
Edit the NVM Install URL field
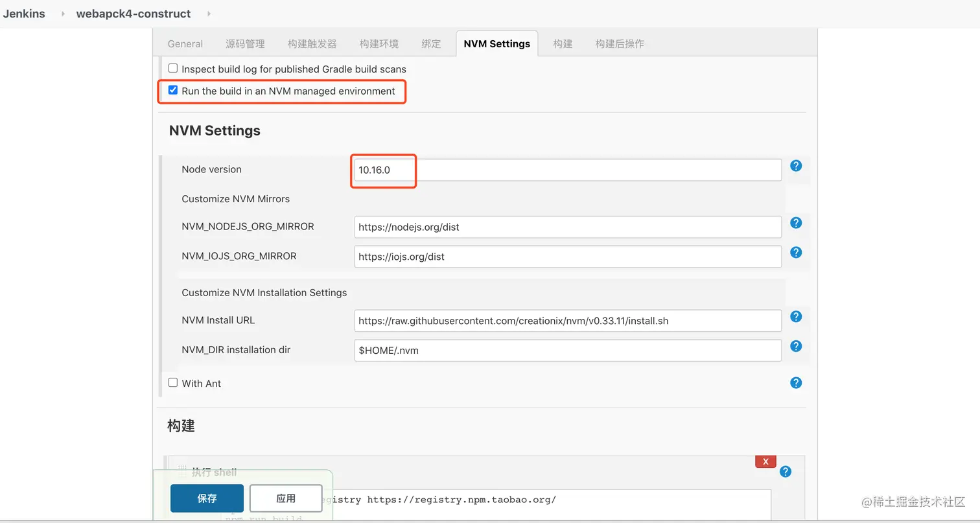coord(568,321)
